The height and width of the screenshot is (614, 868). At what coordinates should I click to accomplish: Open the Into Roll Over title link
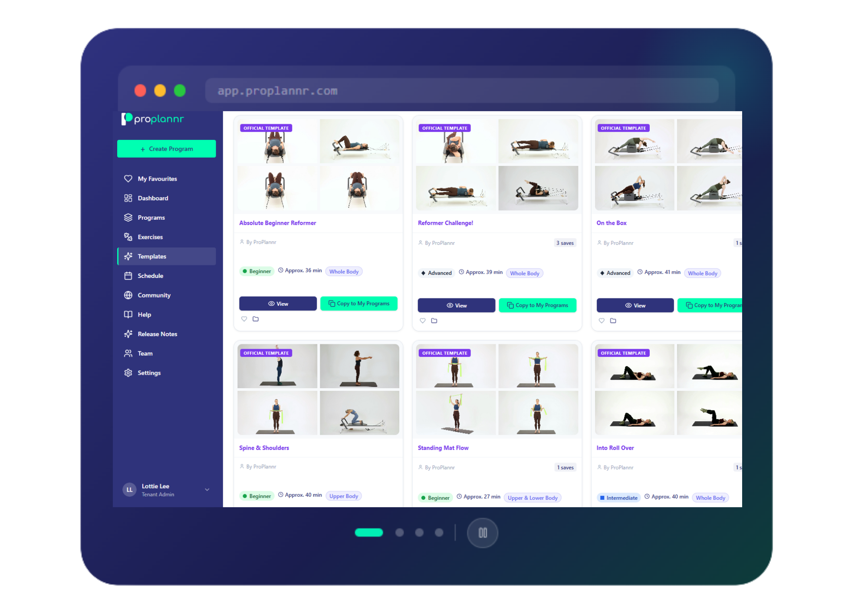click(x=615, y=448)
